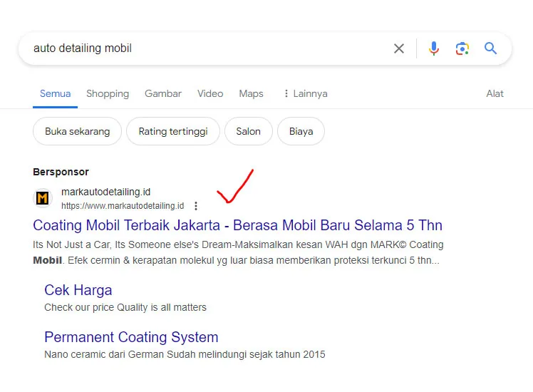Toggle the Buka sekarang filter chip

click(77, 131)
